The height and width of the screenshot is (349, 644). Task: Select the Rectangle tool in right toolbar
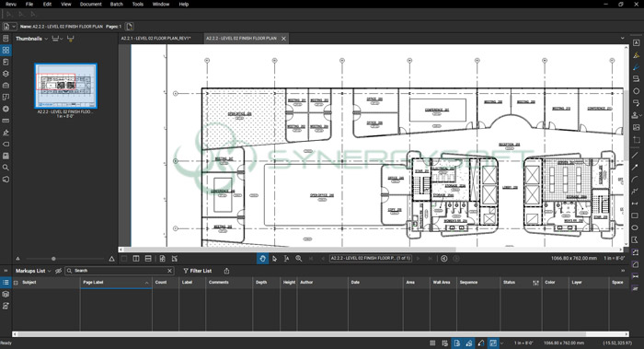click(636, 215)
